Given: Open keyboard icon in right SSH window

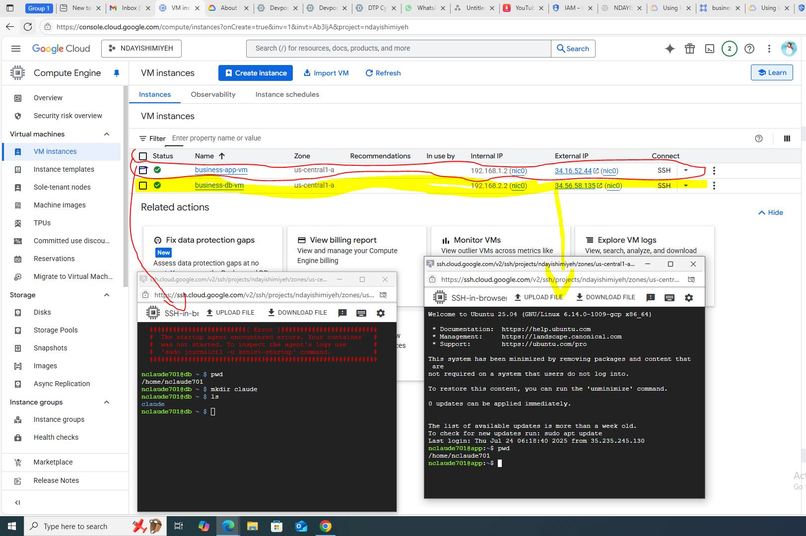Looking at the screenshot, I should pyautogui.click(x=669, y=298).
